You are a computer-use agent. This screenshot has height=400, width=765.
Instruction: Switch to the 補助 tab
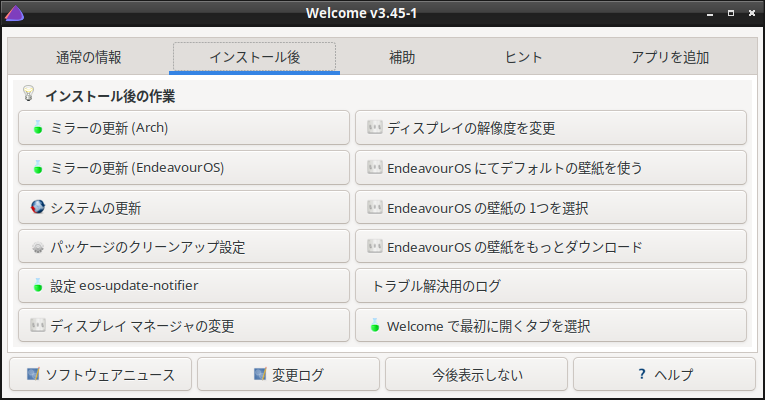pos(402,57)
